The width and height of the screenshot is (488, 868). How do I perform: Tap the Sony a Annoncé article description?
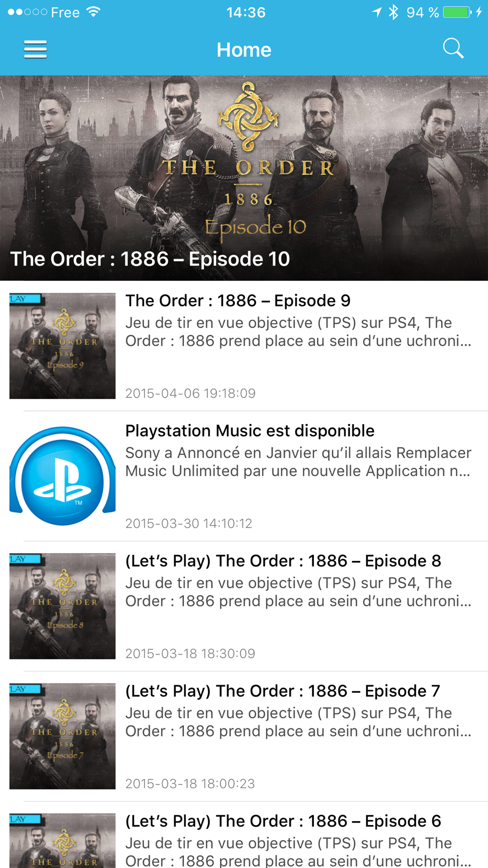pyautogui.click(x=298, y=462)
